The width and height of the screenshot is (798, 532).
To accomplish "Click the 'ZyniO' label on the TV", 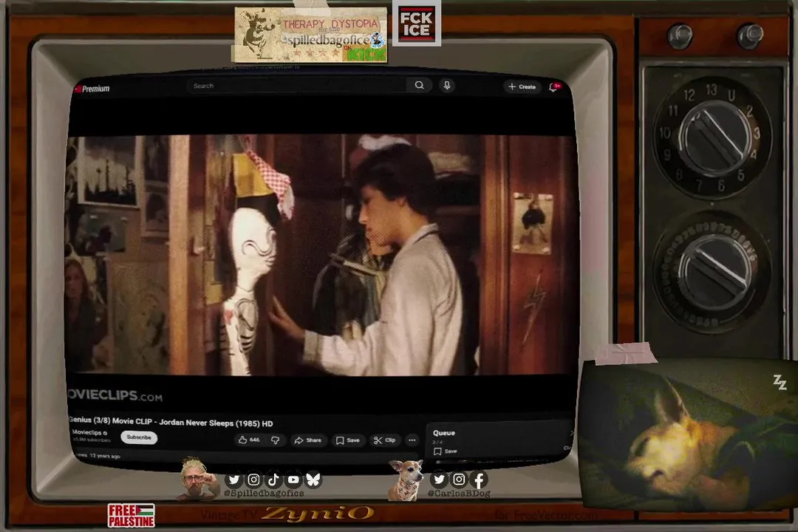I will click(x=318, y=514).
